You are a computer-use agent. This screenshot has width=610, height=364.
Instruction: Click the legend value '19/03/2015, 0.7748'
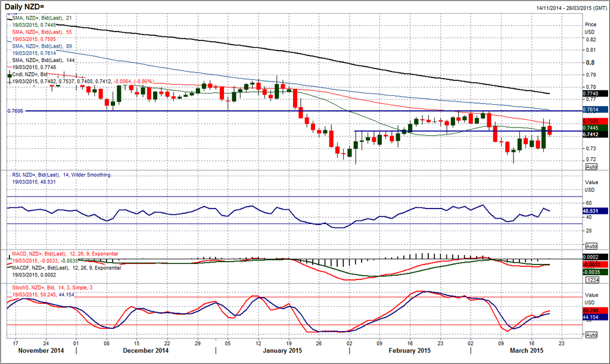[x=34, y=67]
